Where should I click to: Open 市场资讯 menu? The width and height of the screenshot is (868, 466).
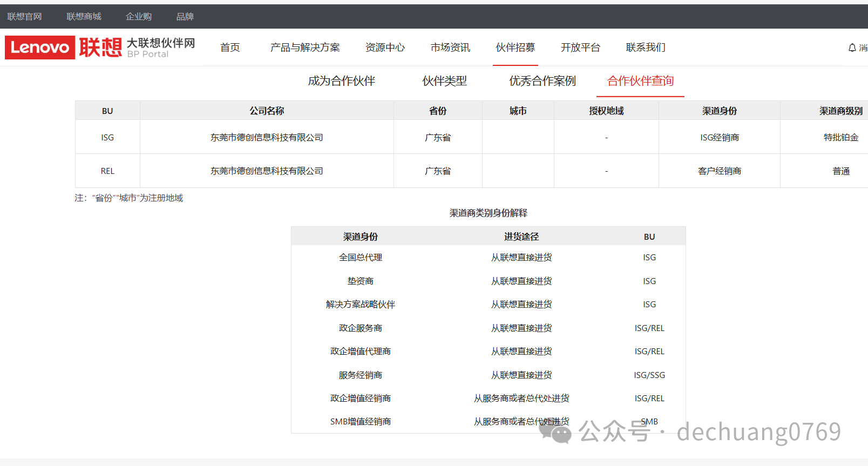(450, 48)
